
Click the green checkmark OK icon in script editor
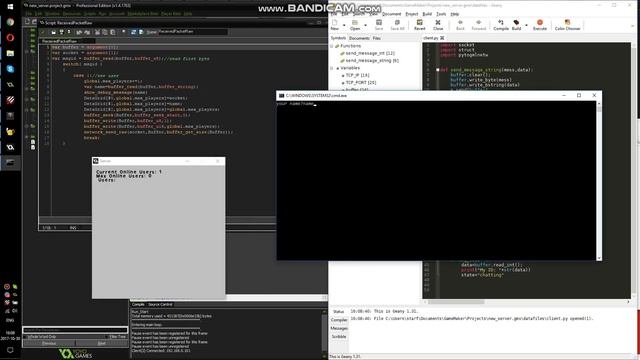point(43,32)
